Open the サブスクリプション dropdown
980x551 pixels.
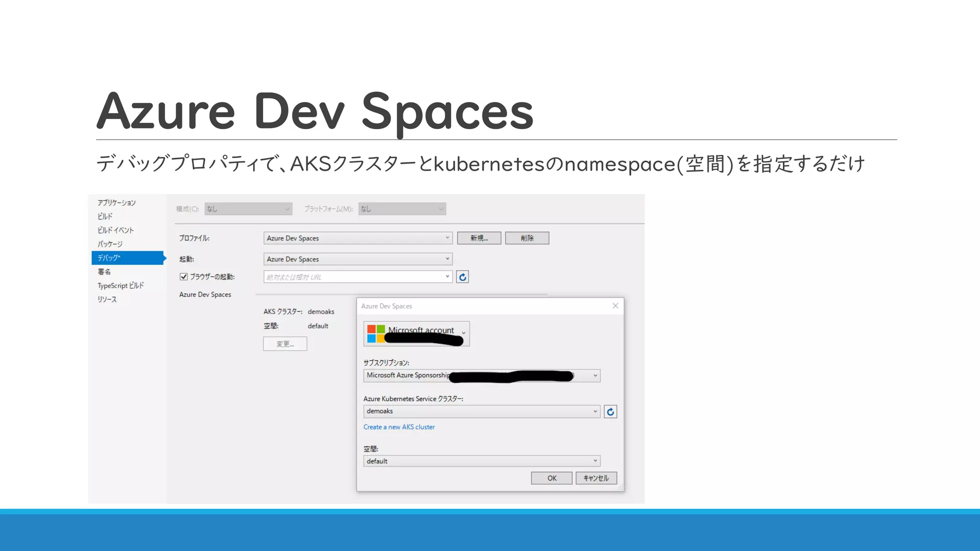(x=482, y=375)
